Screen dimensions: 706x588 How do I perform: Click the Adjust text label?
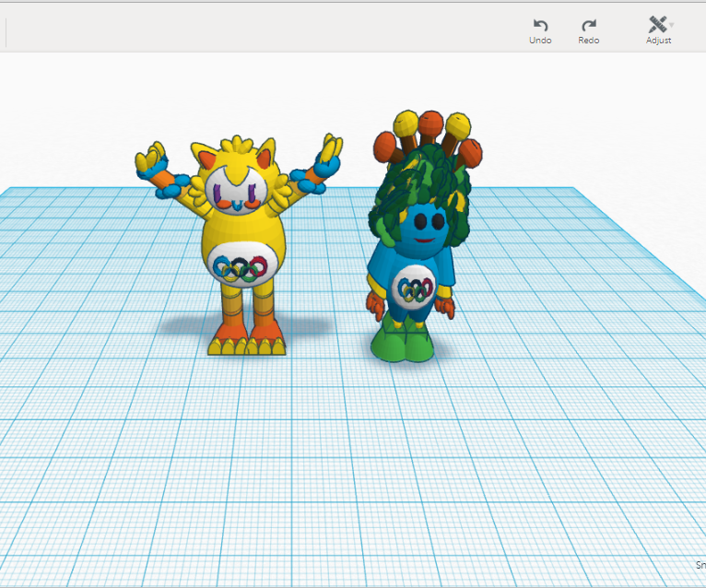point(659,40)
